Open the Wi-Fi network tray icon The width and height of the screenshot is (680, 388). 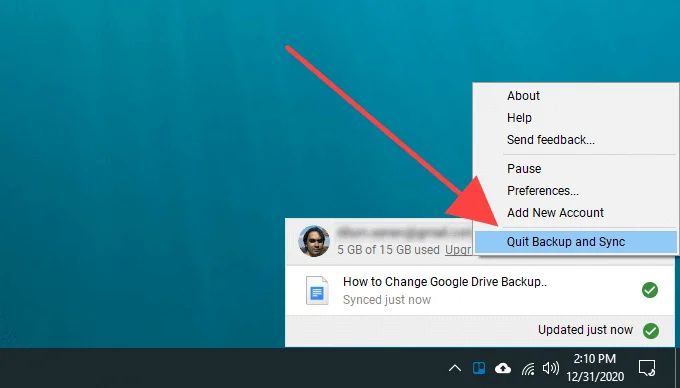pos(528,368)
